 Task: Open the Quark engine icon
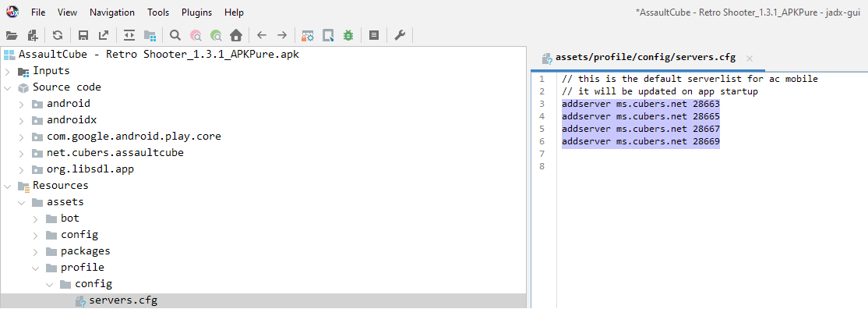point(328,36)
